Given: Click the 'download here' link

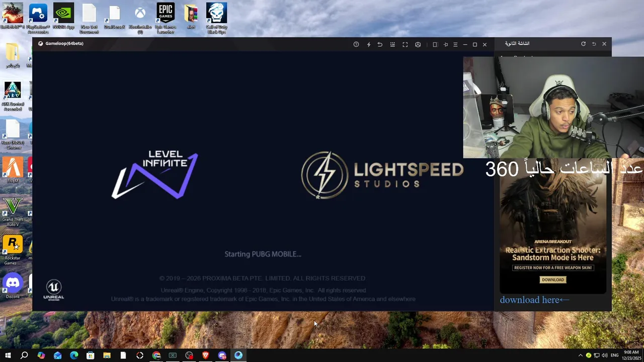Looking at the screenshot, I should tap(534, 300).
